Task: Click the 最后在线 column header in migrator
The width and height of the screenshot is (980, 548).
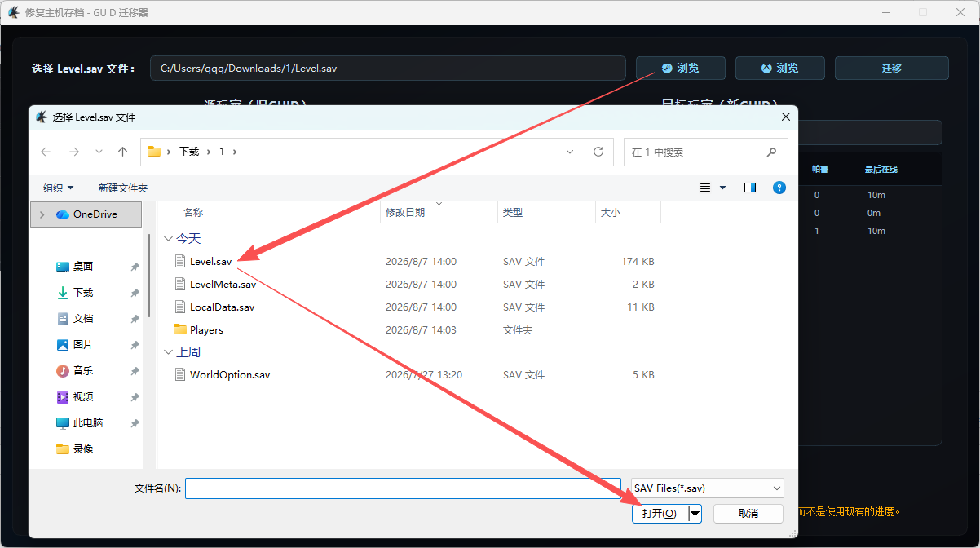Action: [x=881, y=170]
